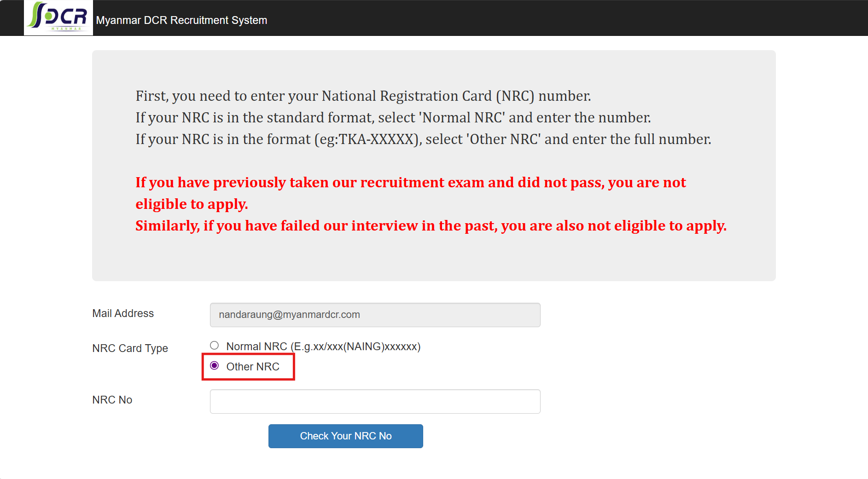Click the 'Mail Address' field label
The width and height of the screenshot is (868, 479).
pos(123,313)
